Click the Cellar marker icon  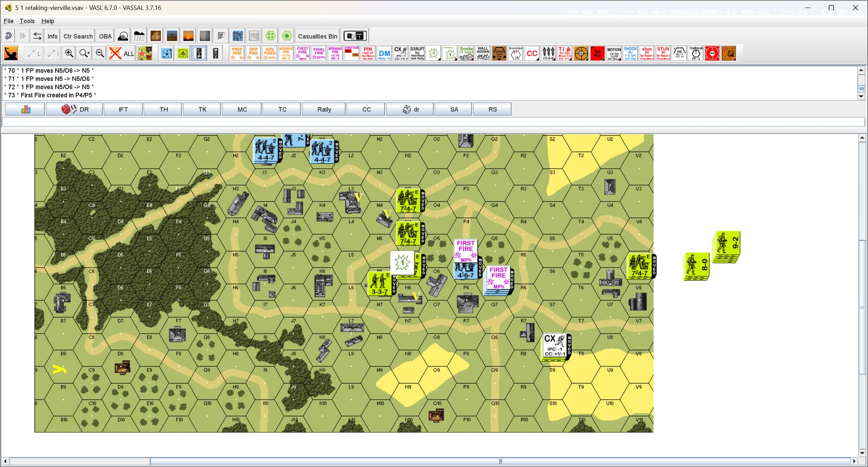click(x=729, y=53)
